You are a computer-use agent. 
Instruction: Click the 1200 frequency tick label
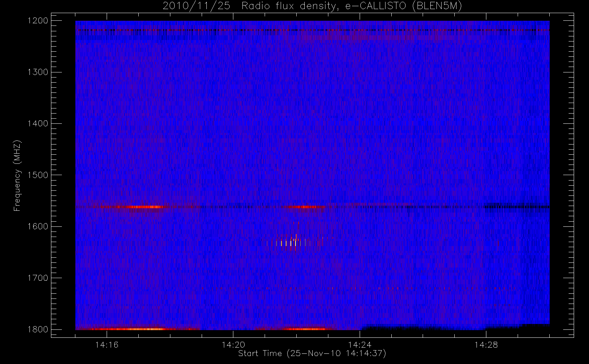[x=38, y=20]
